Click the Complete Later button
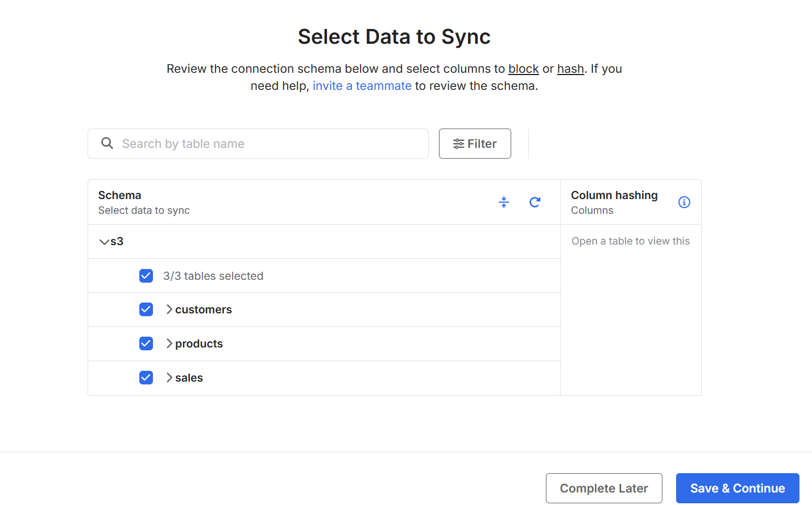The height and width of the screenshot is (505, 812). 604,488
